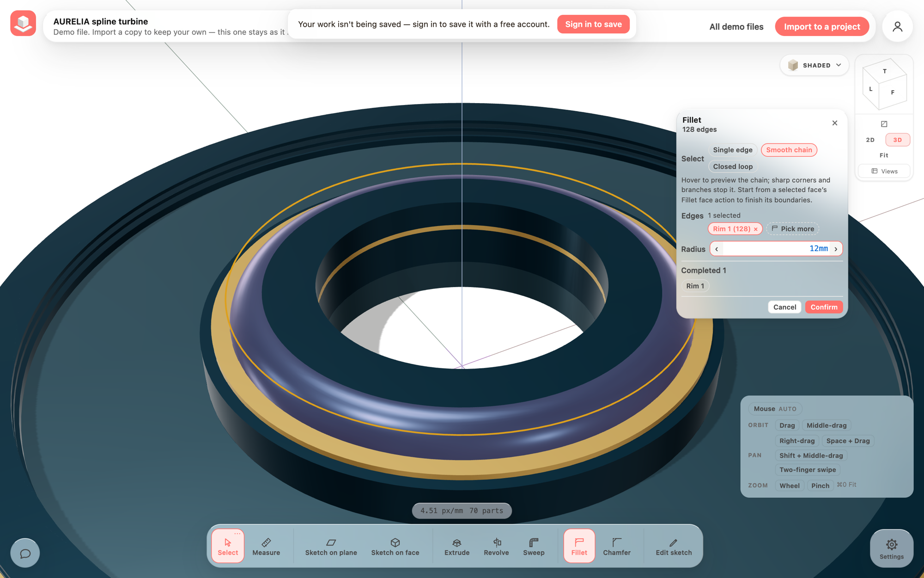This screenshot has height=578, width=924.
Task: Activate the Extrude tool
Action: [x=457, y=546]
